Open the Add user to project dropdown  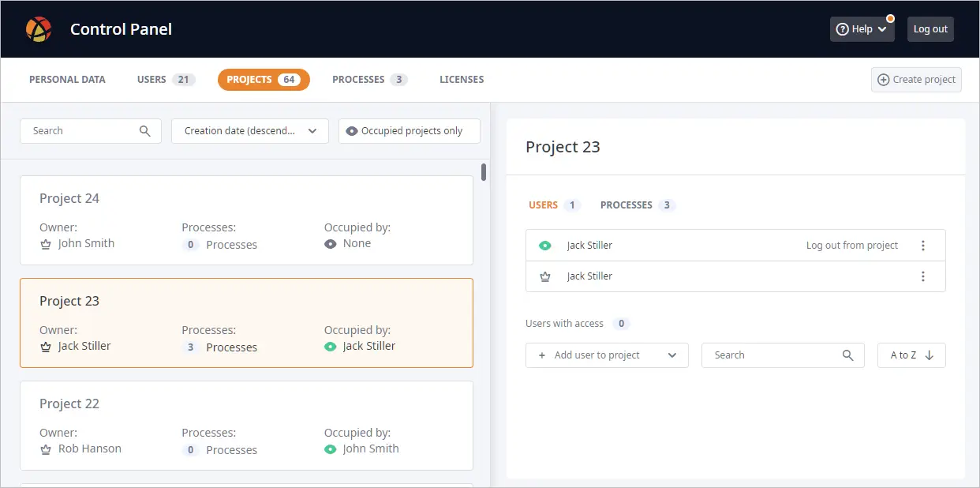point(607,355)
